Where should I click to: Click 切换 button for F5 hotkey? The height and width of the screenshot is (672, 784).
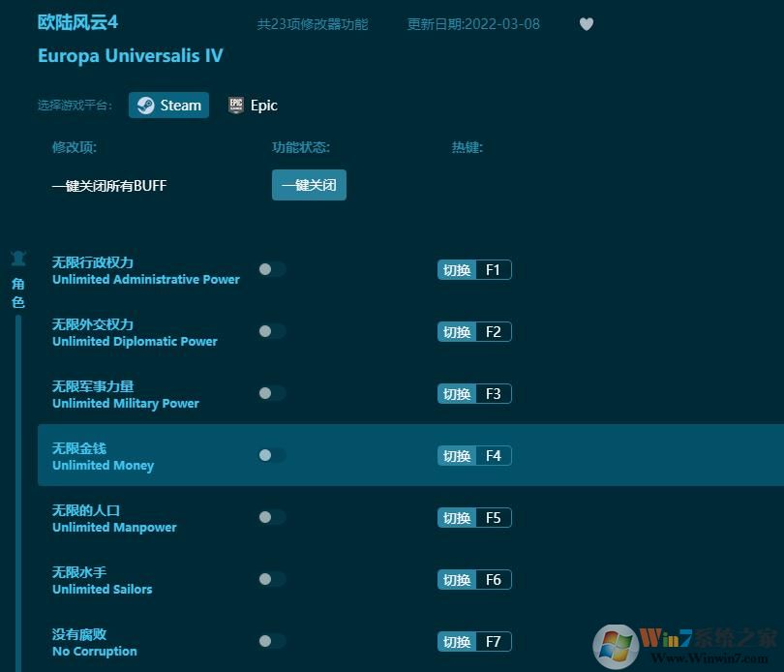457,518
